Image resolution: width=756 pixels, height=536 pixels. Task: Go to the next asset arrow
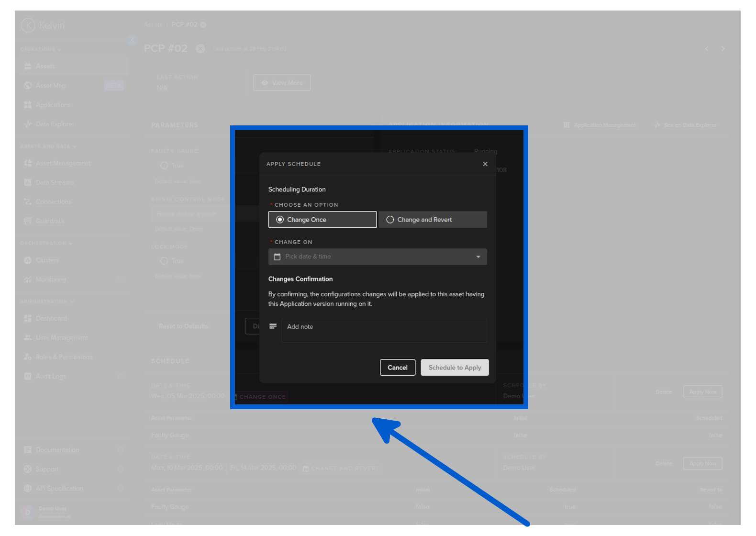coord(723,49)
